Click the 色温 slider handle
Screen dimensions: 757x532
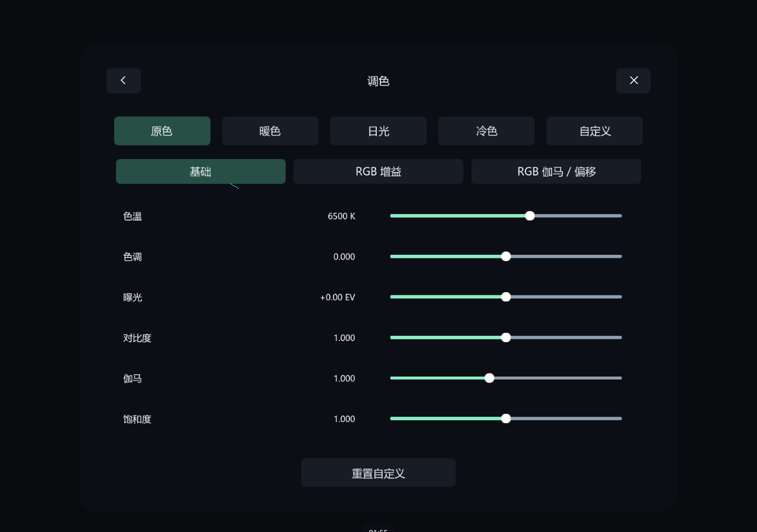pyautogui.click(x=530, y=216)
